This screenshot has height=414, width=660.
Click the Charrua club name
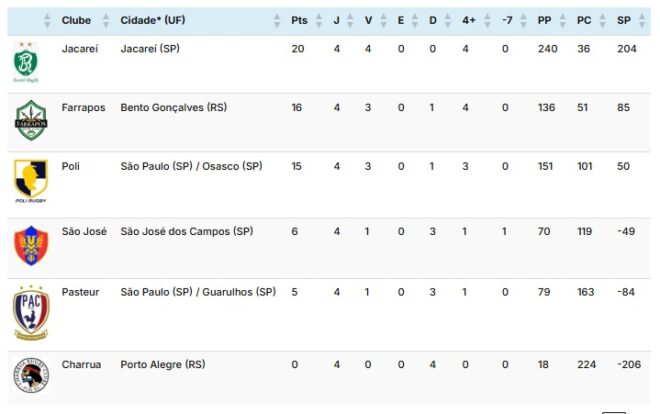click(82, 365)
